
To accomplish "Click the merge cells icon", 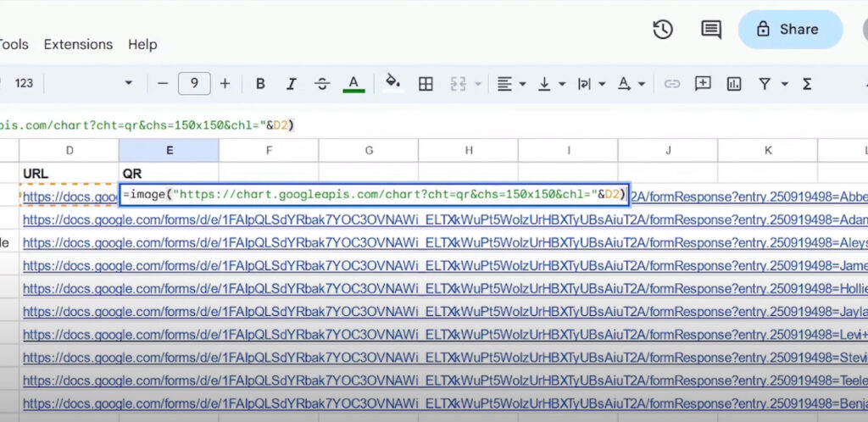I will click(x=459, y=84).
